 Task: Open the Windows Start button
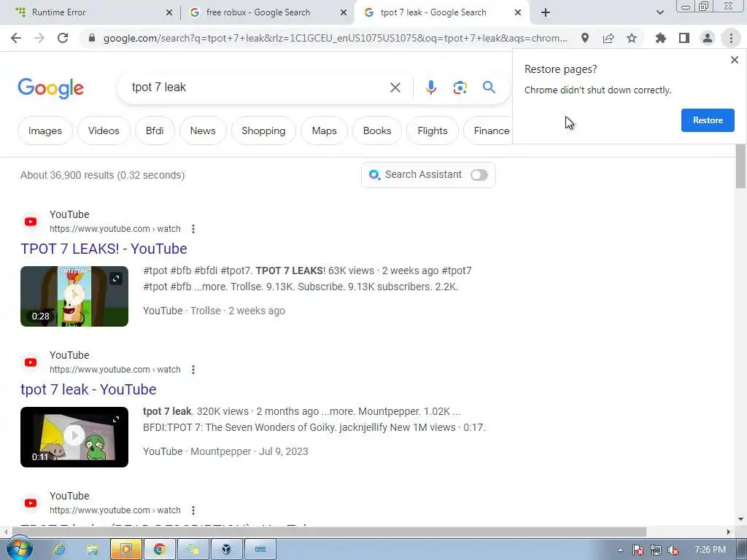coord(19,549)
